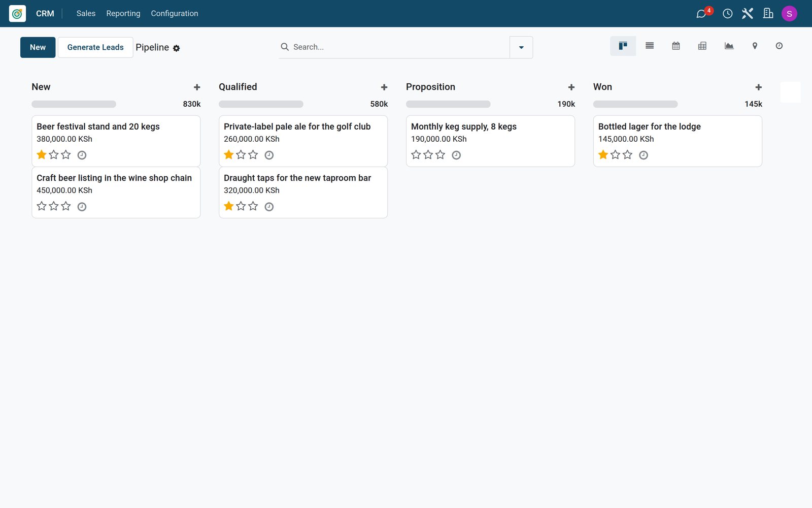Set first star on Monthly keg supply card
The image size is (812, 508).
point(416,154)
